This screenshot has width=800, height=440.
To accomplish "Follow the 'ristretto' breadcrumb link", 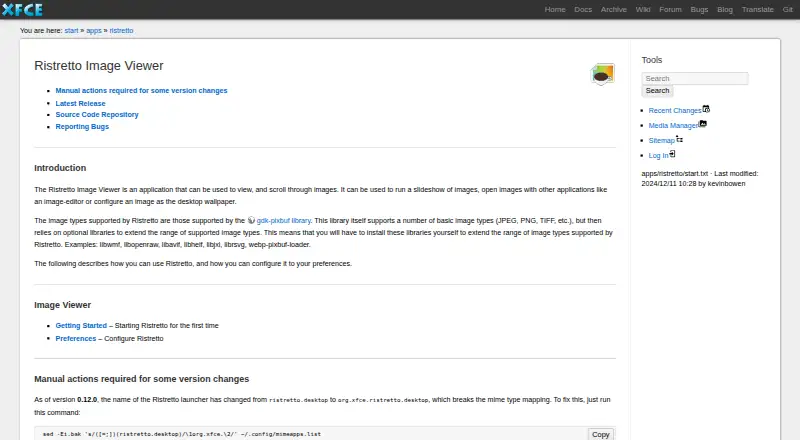I will (x=121, y=31).
